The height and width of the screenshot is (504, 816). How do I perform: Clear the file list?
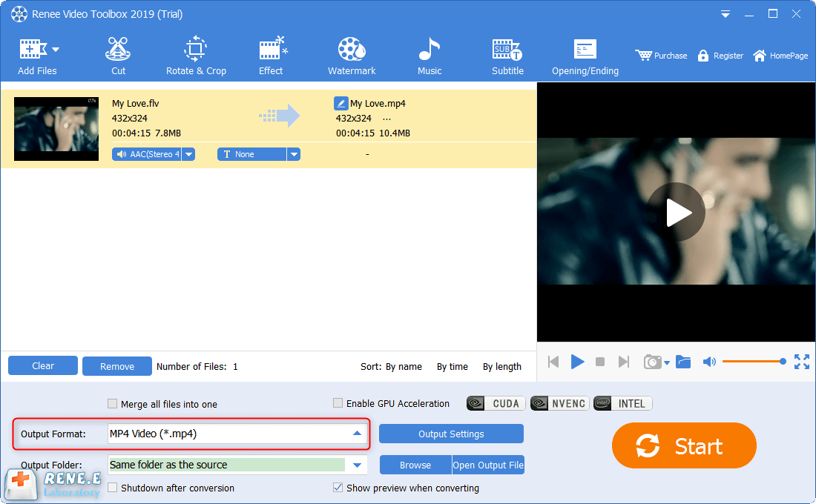tap(43, 365)
